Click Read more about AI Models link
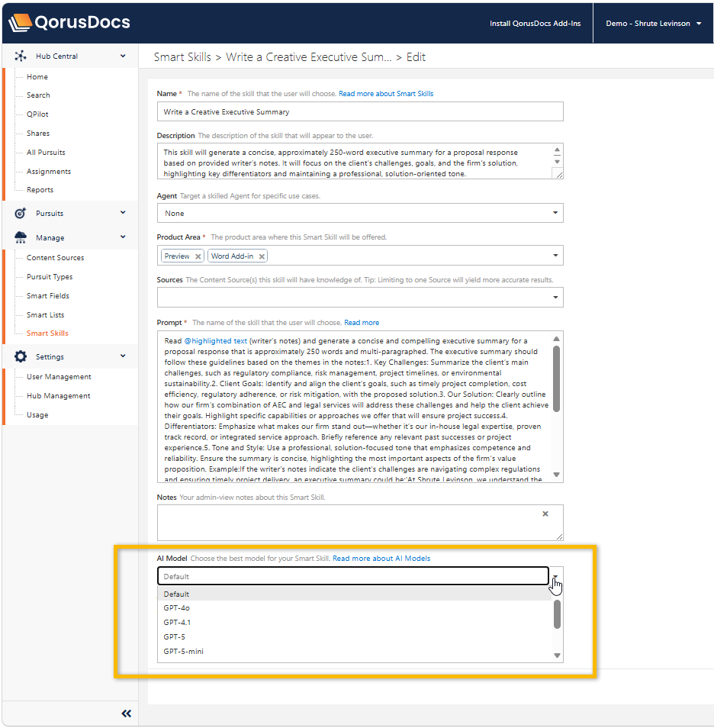The width and height of the screenshot is (714, 728). click(381, 559)
